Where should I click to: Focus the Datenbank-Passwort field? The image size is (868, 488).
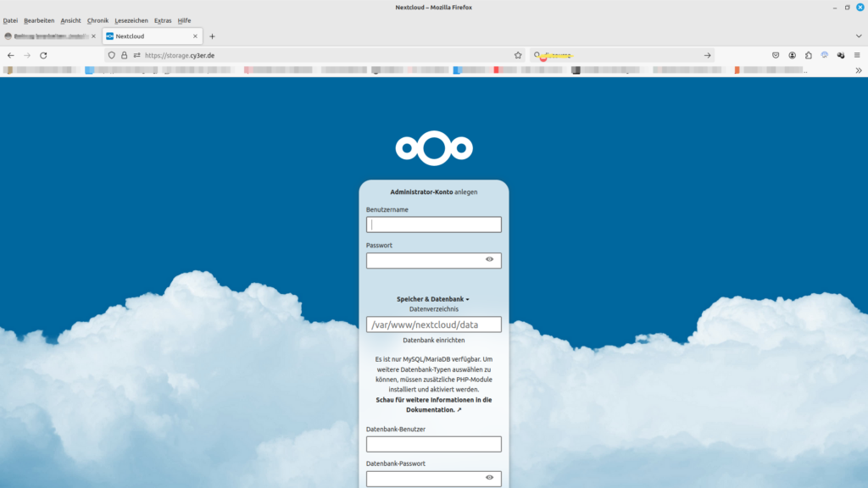(433, 479)
